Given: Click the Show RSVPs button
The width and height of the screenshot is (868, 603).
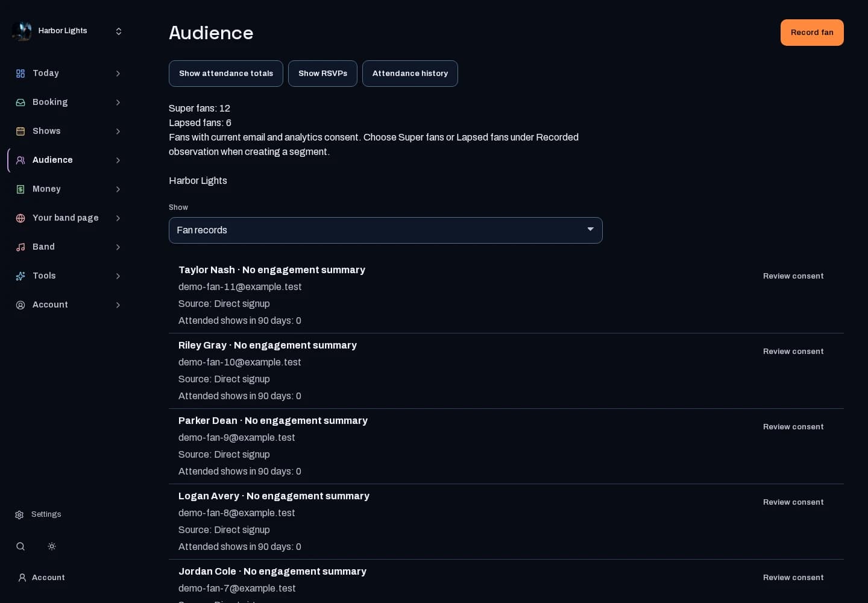Looking at the screenshot, I should point(322,74).
